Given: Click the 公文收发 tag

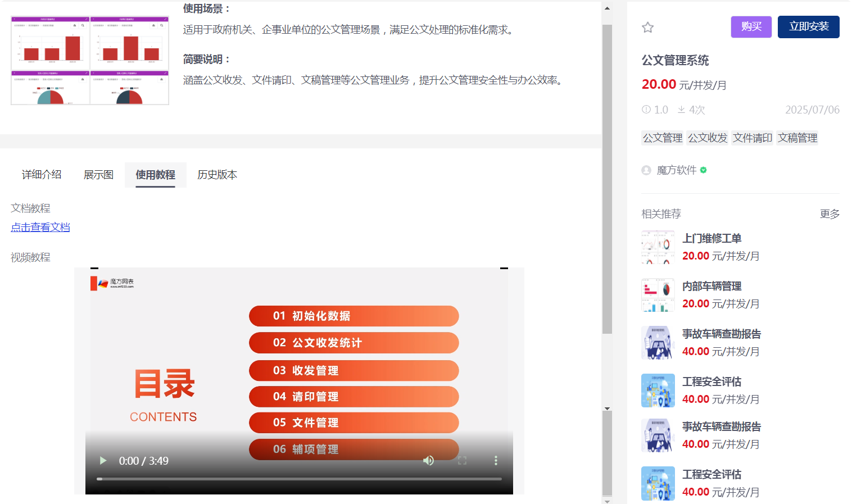Looking at the screenshot, I should 708,138.
